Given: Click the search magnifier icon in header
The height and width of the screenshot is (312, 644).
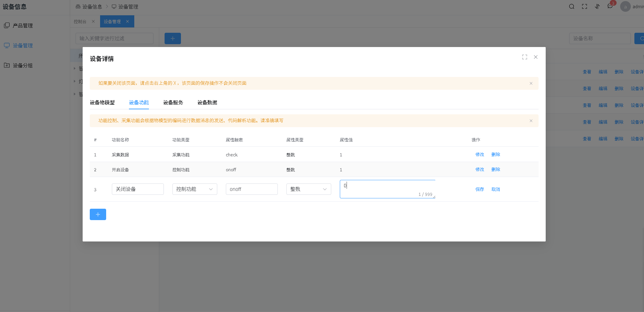Looking at the screenshot, I should click(572, 6).
